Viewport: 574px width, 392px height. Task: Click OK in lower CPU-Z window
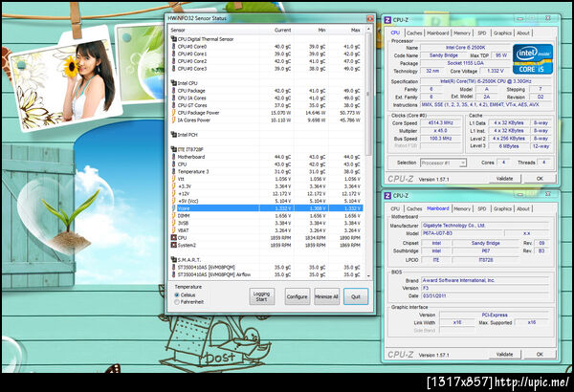(540, 355)
